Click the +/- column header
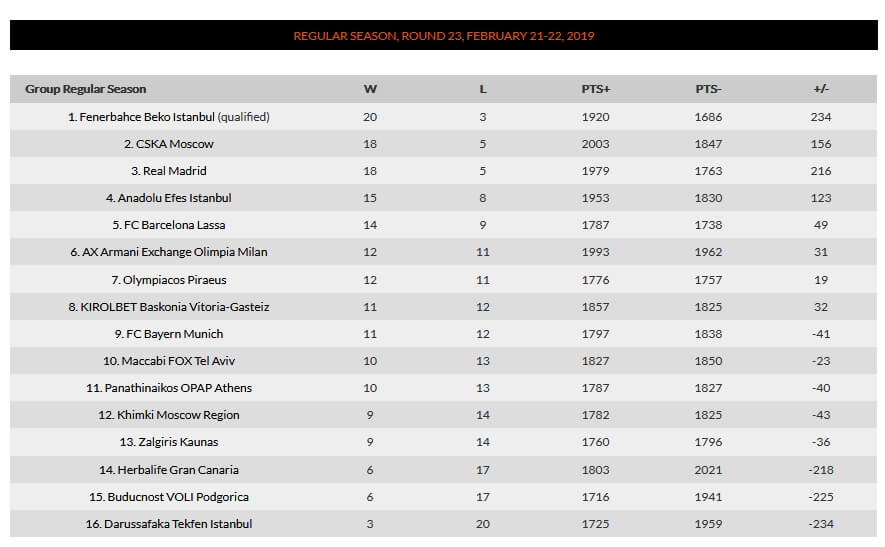The height and width of the screenshot is (547, 885). coord(821,89)
